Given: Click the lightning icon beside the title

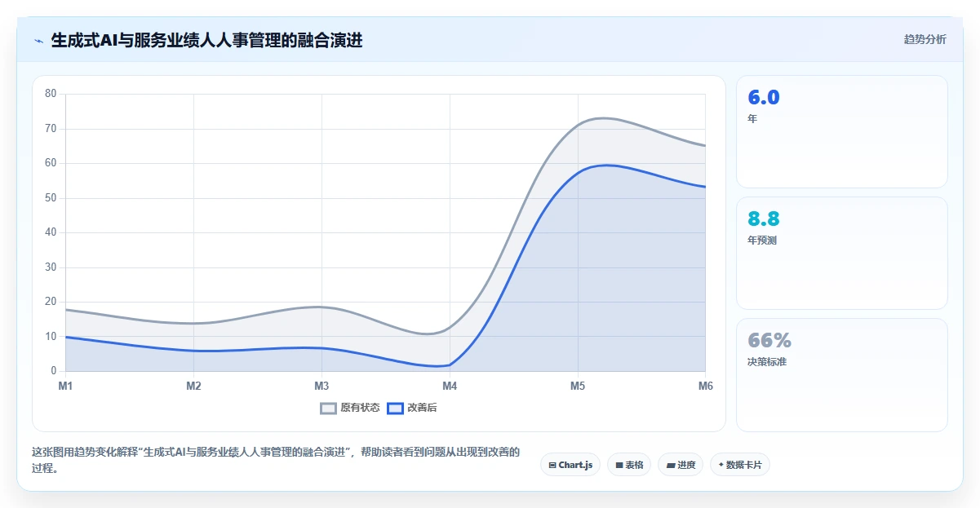Looking at the screenshot, I should coord(39,41).
